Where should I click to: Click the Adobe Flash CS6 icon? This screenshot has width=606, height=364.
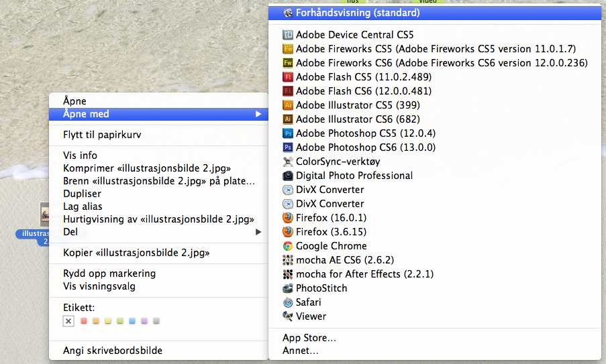(288, 91)
